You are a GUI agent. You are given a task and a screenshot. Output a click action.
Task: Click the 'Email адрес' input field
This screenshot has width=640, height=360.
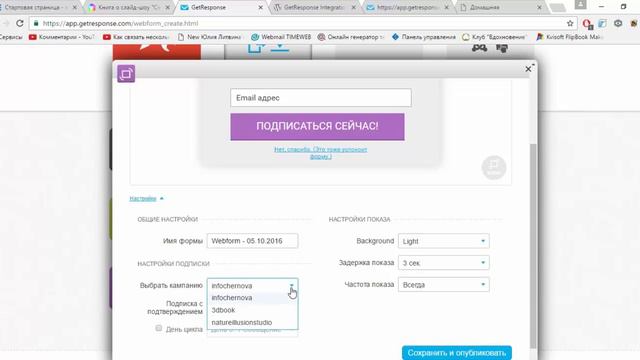pos(321,98)
